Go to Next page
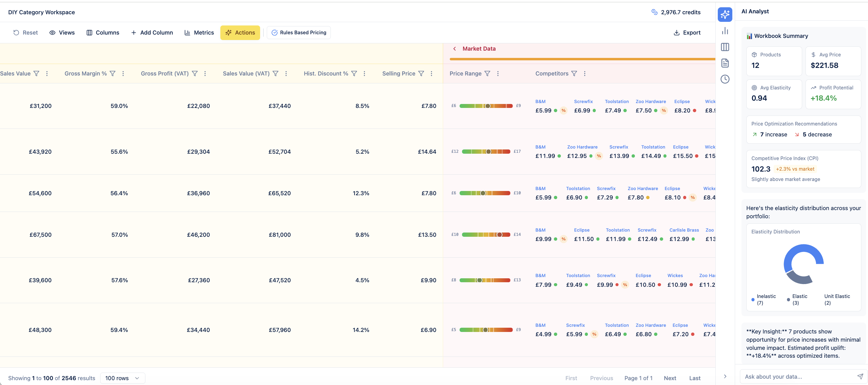Screen dimensions: 868x385 tap(670, 378)
